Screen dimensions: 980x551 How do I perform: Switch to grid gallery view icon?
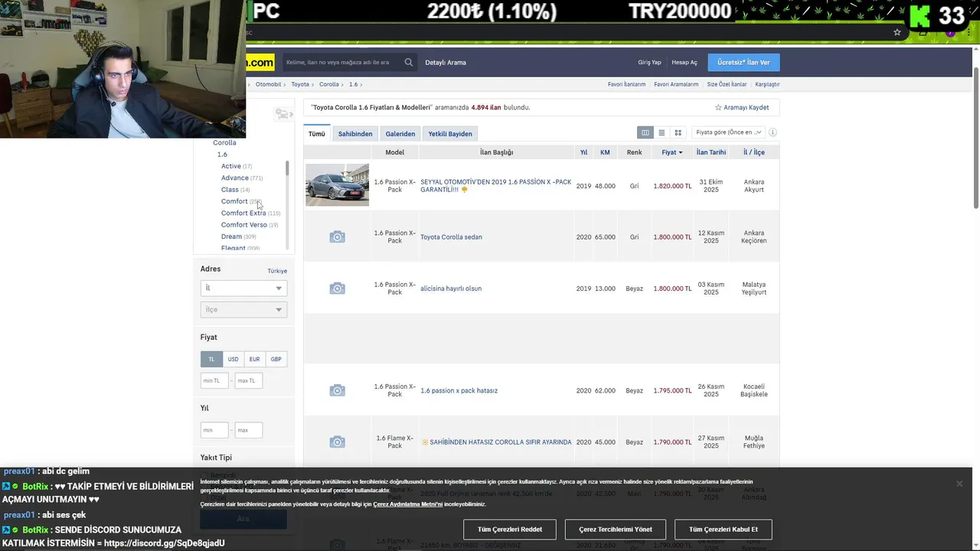pyautogui.click(x=678, y=132)
